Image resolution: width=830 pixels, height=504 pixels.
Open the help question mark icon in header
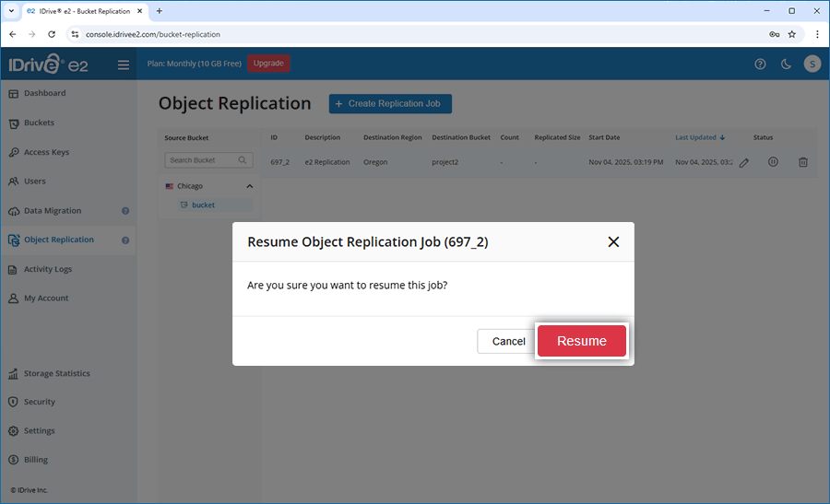(760, 64)
